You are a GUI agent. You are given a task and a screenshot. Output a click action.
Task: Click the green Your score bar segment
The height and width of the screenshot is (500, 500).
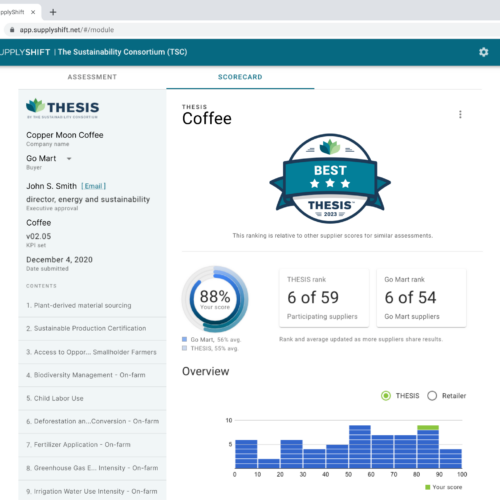click(428, 428)
